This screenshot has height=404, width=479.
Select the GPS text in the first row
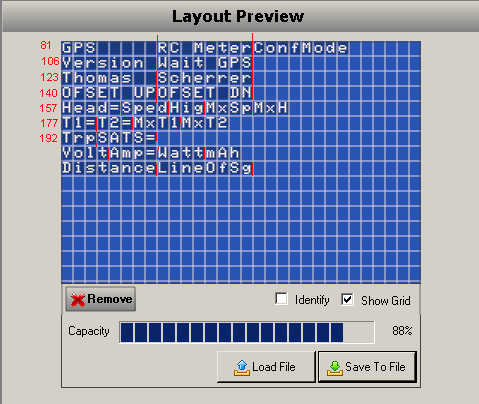pos(79,48)
